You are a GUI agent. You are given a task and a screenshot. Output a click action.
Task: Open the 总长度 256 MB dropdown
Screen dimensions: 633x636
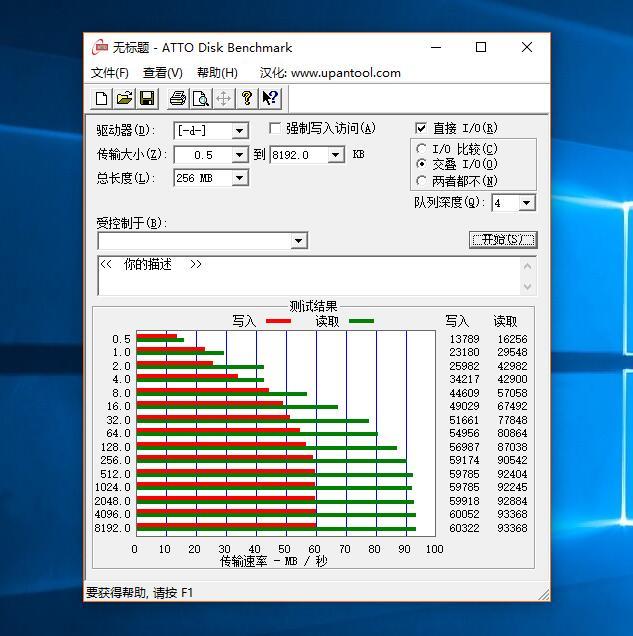(240, 178)
